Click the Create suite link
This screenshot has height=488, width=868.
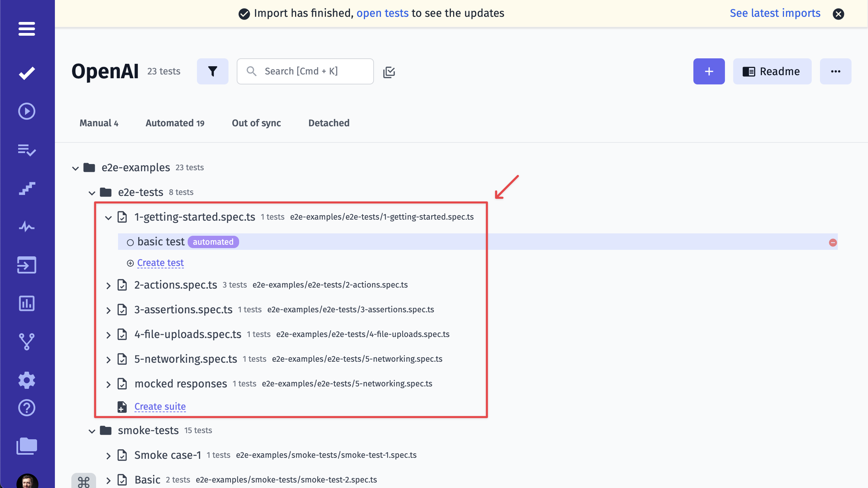point(160,407)
